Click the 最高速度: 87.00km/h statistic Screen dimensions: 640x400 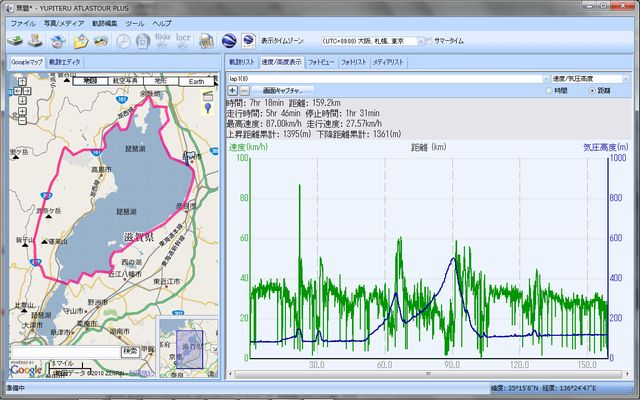click(264, 123)
